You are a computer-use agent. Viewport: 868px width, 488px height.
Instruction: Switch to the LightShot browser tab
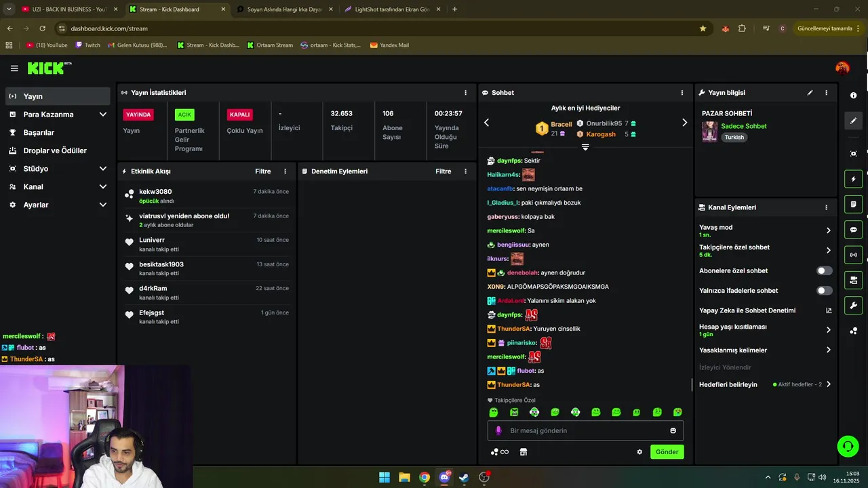[392, 9]
